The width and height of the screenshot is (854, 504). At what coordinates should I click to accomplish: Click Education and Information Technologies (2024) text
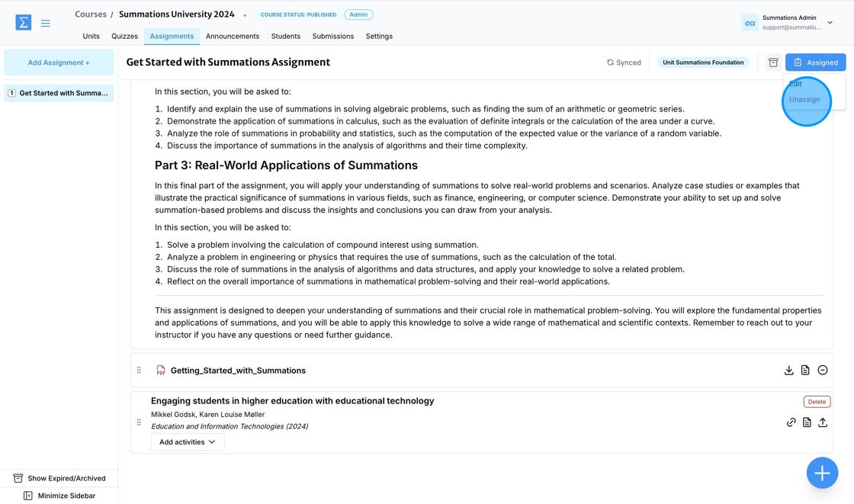click(230, 427)
